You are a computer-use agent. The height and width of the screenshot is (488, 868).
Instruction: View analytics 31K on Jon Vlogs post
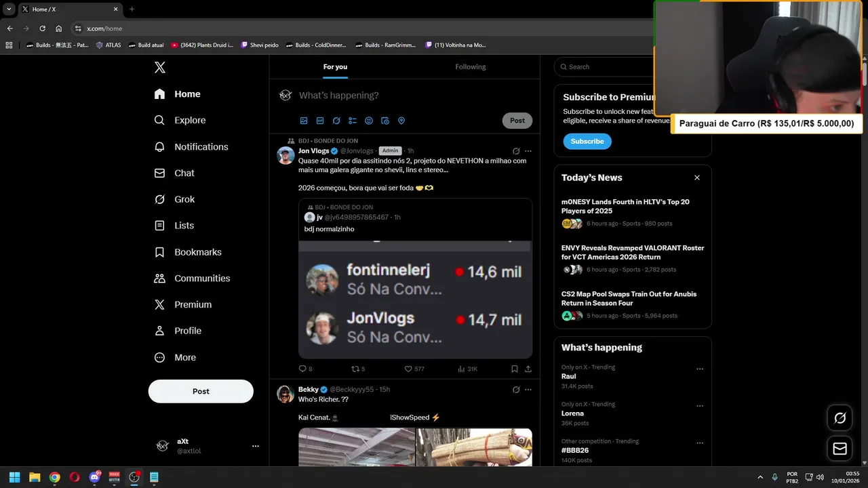[468, 369]
